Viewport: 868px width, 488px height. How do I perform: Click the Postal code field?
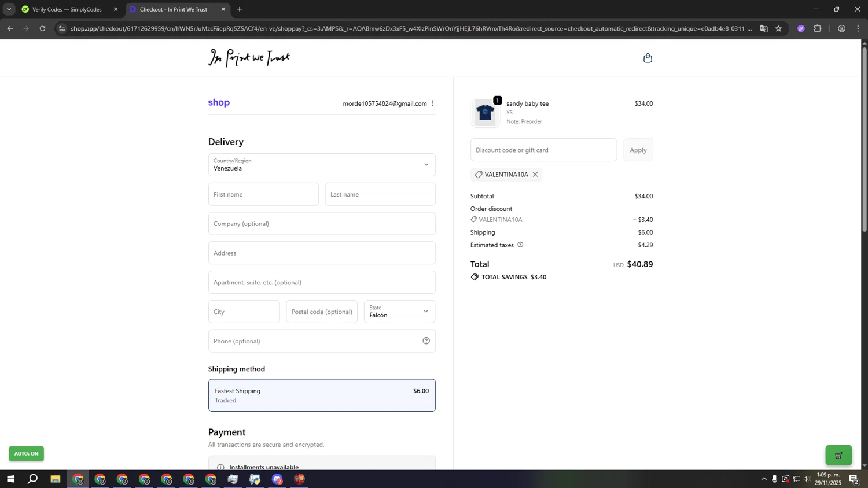[x=322, y=312]
